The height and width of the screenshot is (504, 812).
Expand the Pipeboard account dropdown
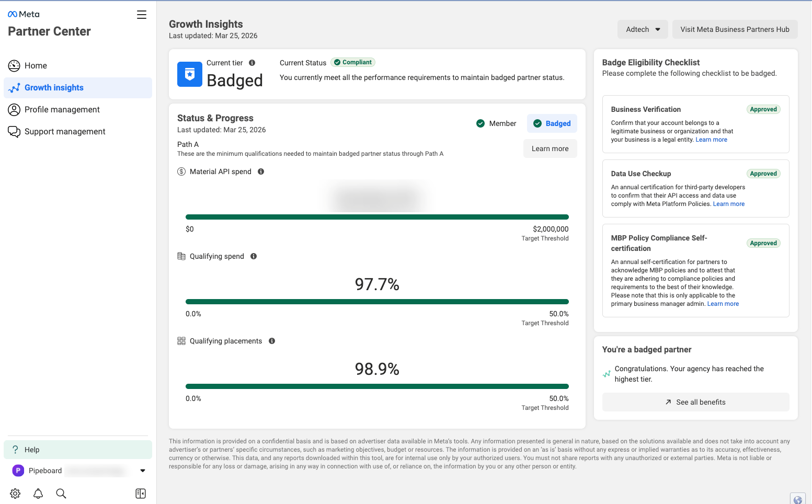click(142, 471)
